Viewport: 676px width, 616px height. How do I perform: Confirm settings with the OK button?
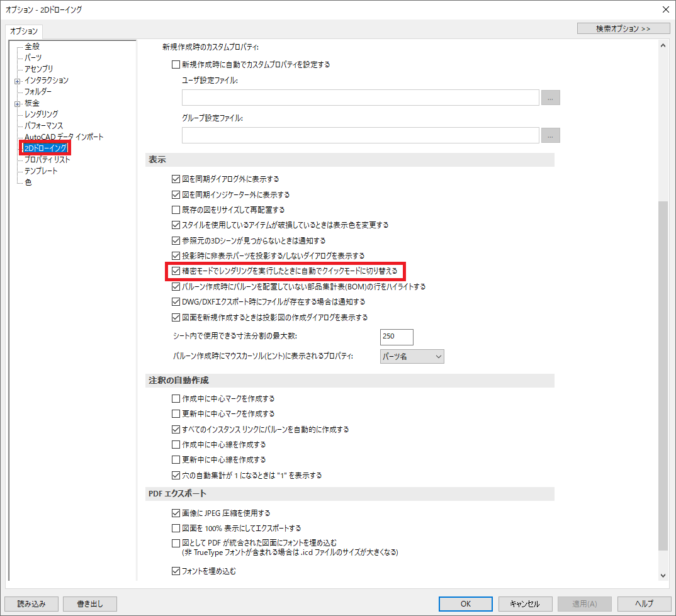tap(465, 603)
